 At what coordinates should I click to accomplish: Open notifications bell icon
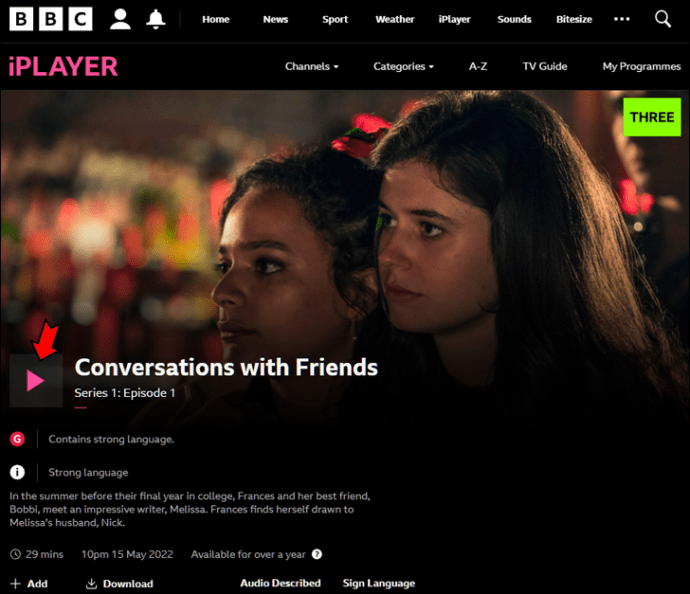click(155, 19)
